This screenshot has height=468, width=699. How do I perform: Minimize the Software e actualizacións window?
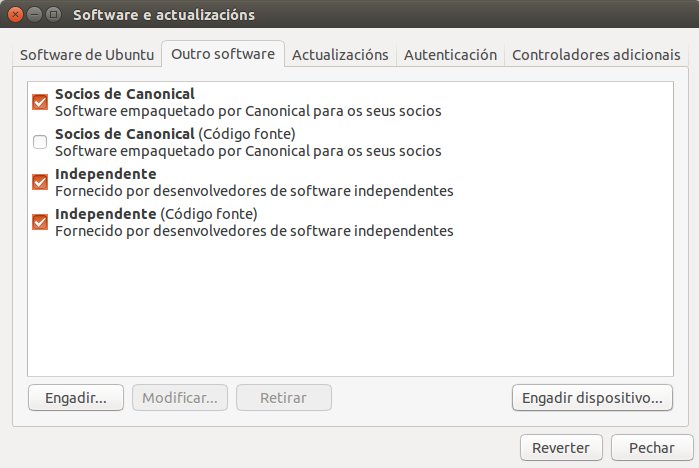[x=34, y=15]
